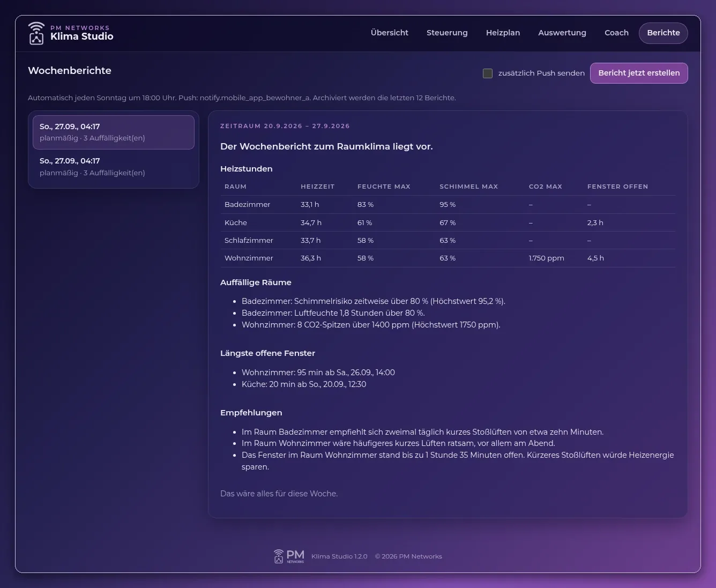Click the Heizzeit column header
The height and width of the screenshot is (588, 716).
click(x=317, y=187)
